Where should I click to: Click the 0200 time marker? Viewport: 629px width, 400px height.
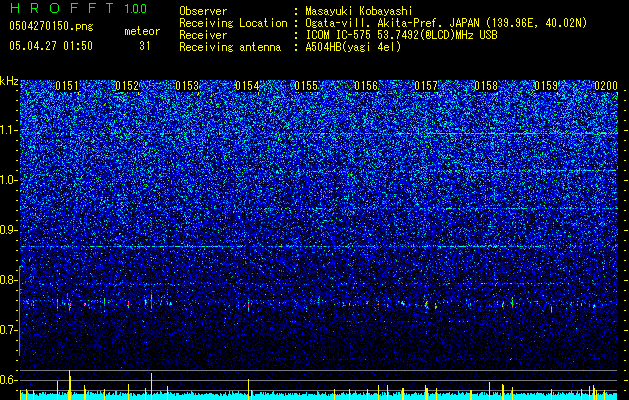click(606, 86)
